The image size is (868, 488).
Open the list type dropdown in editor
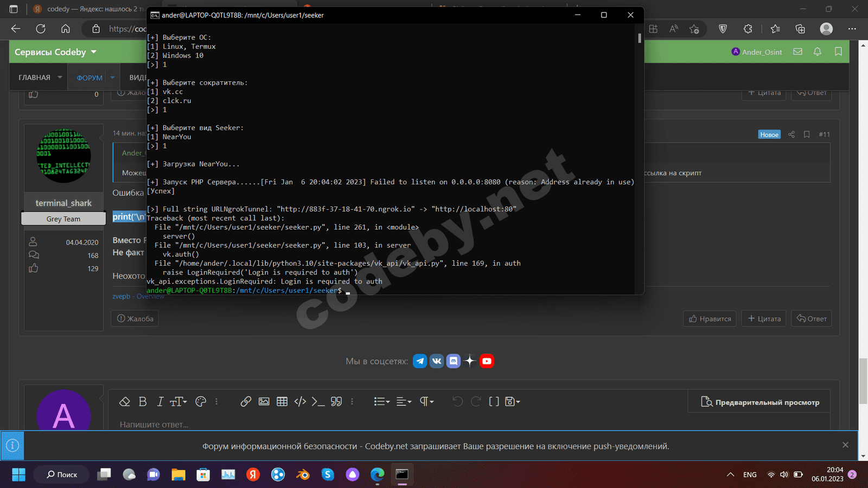pos(381,402)
